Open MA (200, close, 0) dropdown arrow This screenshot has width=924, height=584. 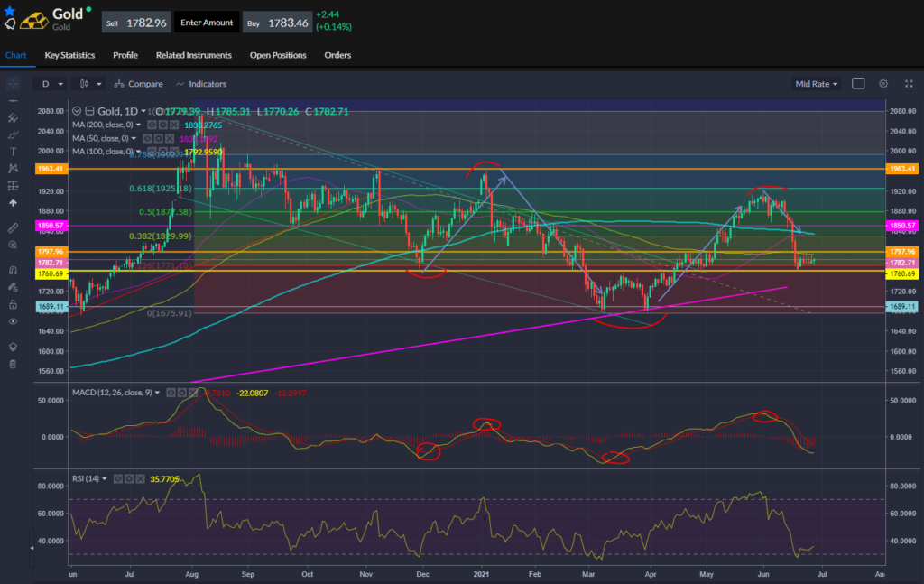pos(138,125)
